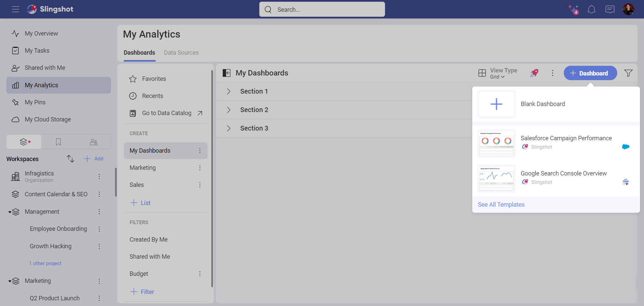
Task: Open options for Sales list
Action: [200, 185]
